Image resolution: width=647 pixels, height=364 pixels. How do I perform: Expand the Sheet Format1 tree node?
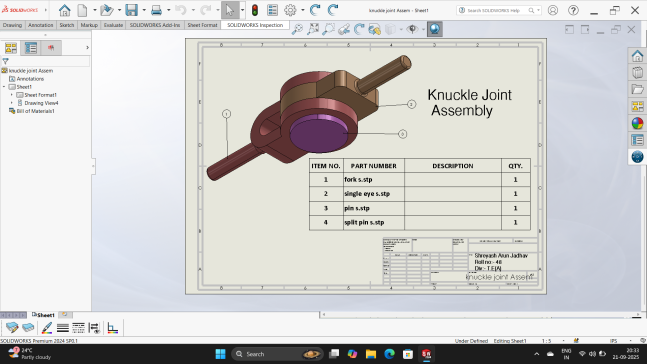coord(12,95)
